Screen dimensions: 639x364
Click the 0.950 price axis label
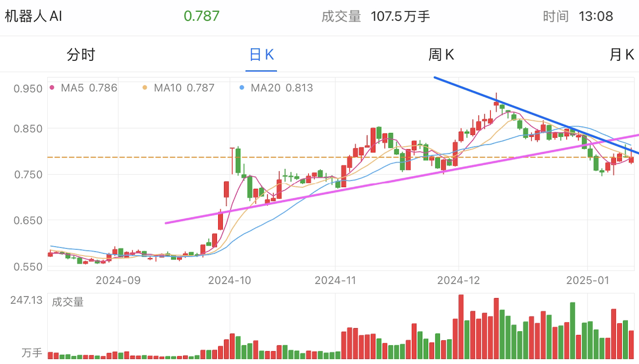click(28, 89)
